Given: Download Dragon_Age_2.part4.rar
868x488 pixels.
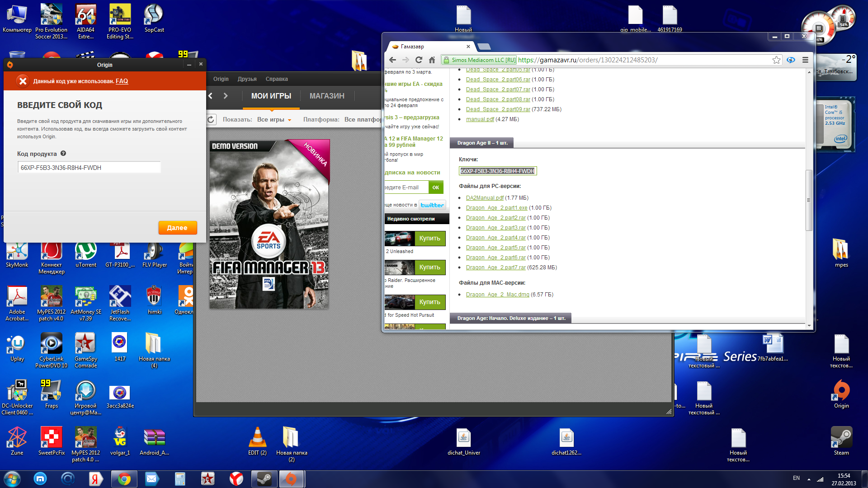Looking at the screenshot, I should click(x=495, y=237).
